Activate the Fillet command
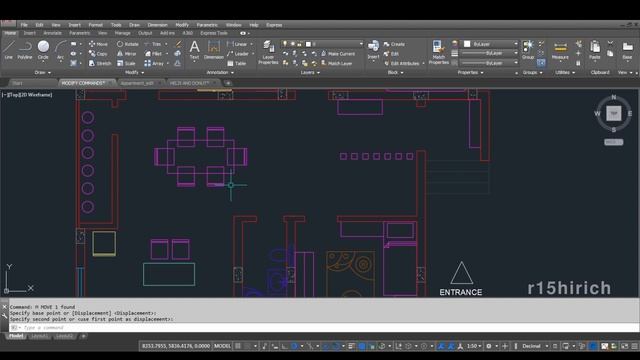This screenshot has height=360, width=640. (153, 54)
